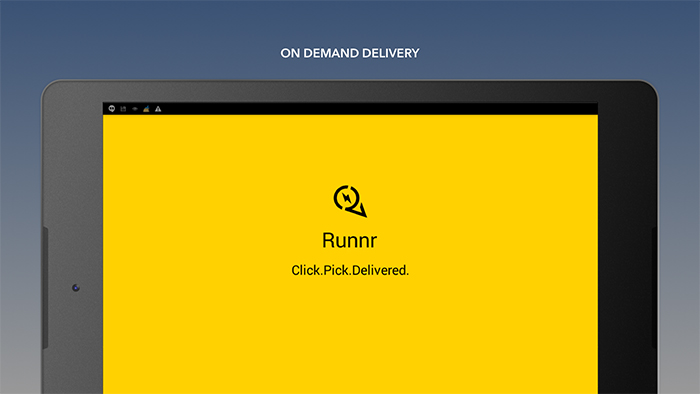This screenshot has width=700, height=394.
Task: Click the word Delivered in tagline
Action: click(379, 270)
